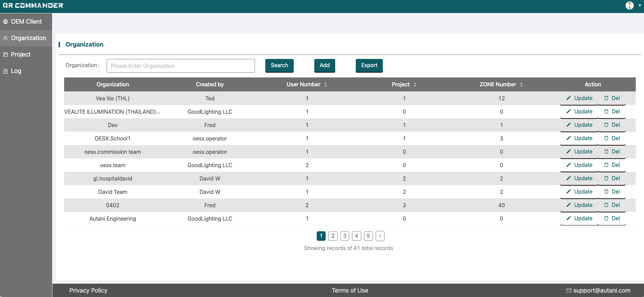The width and height of the screenshot is (644, 297).
Task: Open the account dropdown arrow
Action: pyautogui.click(x=640, y=5)
